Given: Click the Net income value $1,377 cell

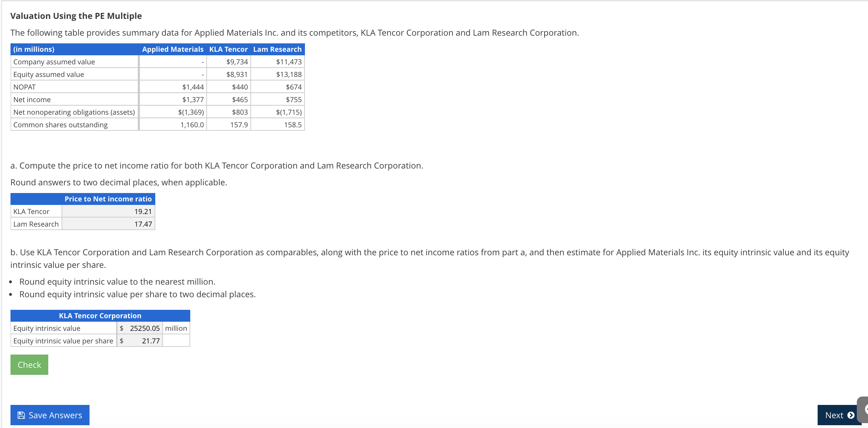Looking at the screenshot, I should tap(192, 99).
